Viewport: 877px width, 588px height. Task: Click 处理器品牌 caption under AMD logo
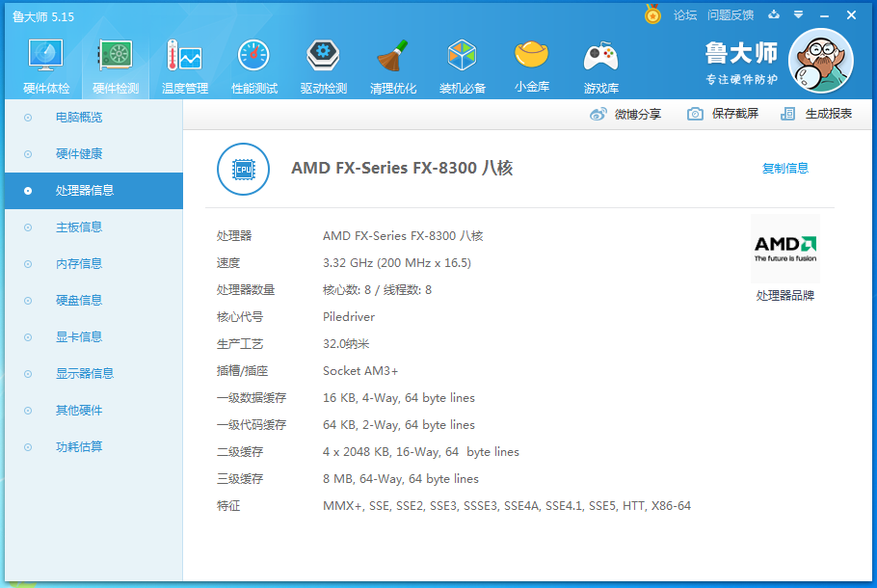point(784,295)
